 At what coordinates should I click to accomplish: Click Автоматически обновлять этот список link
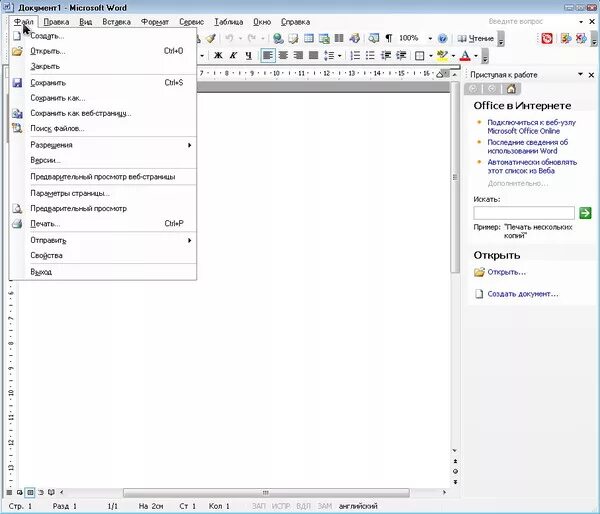click(532, 166)
